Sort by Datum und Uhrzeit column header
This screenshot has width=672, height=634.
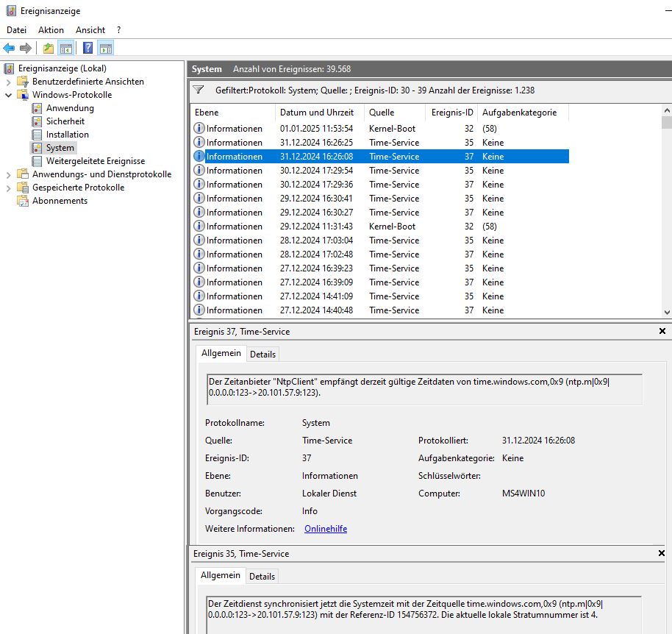point(320,113)
